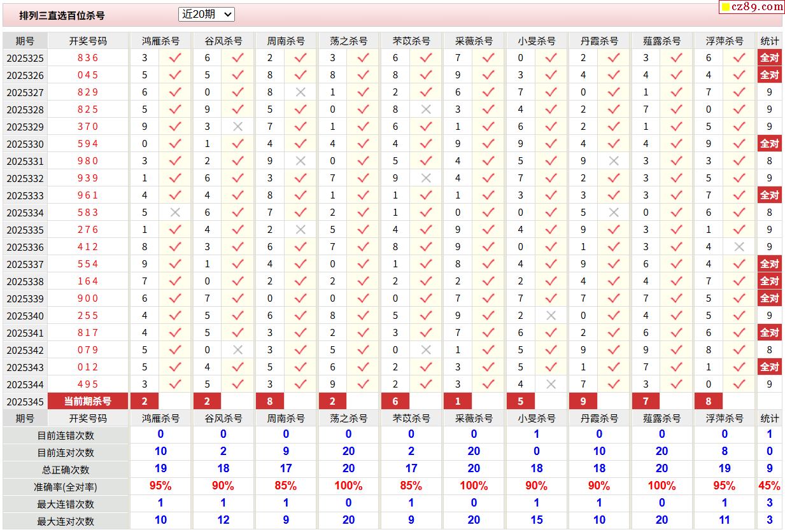Click the red checkmark for 鸿雁杀号 in row 2025325

pos(175,58)
